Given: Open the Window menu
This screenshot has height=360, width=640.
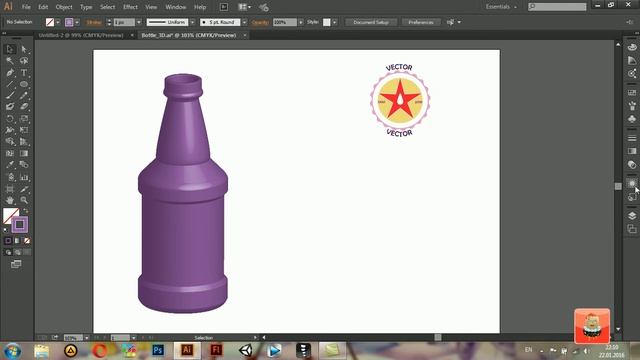Looking at the screenshot, I should (x=176, y=7).
